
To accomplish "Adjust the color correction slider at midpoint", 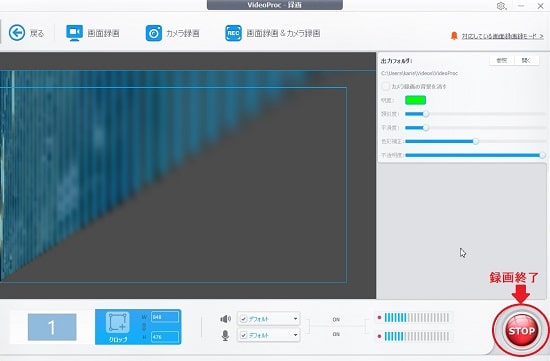I will coord(475,141).
